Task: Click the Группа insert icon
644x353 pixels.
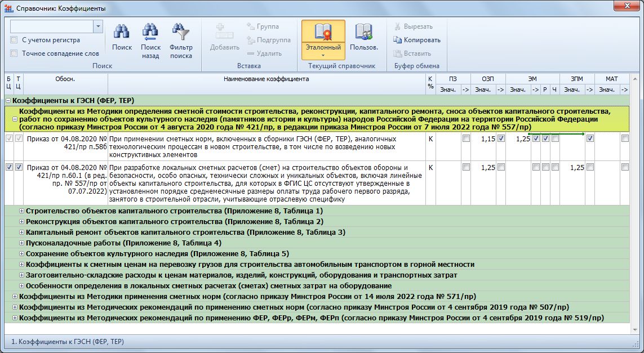Action: pos(251,26)
